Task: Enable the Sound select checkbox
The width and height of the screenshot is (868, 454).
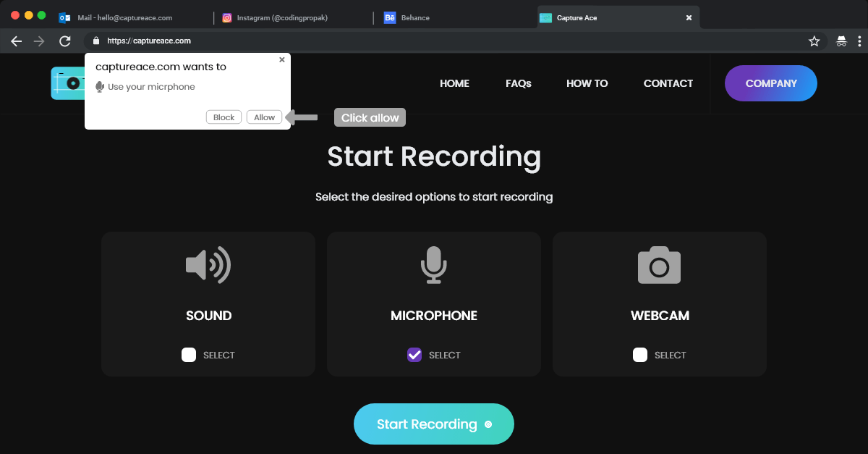Action: click(189, 355)
